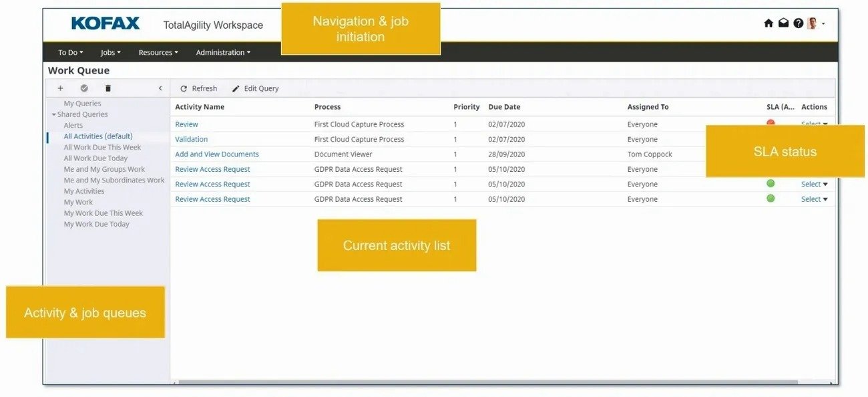Open Add and View Documents activity

[216, 154]
